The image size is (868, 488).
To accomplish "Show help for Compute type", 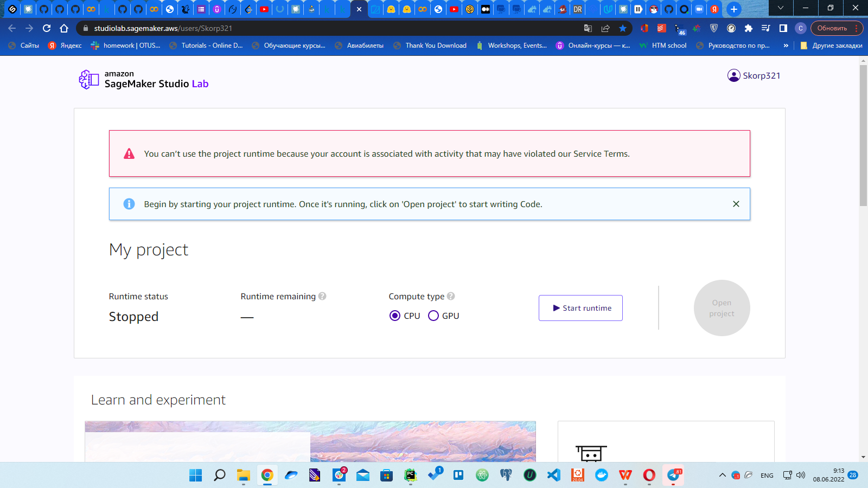I will 451,296.
